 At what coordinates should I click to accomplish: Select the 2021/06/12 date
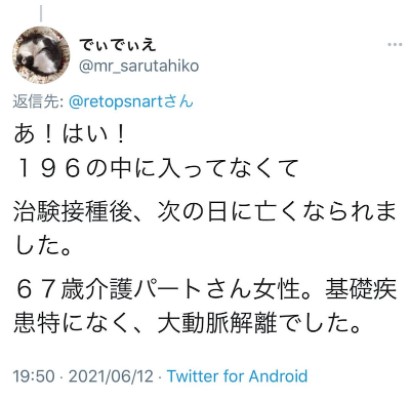[x=111, y=376]
